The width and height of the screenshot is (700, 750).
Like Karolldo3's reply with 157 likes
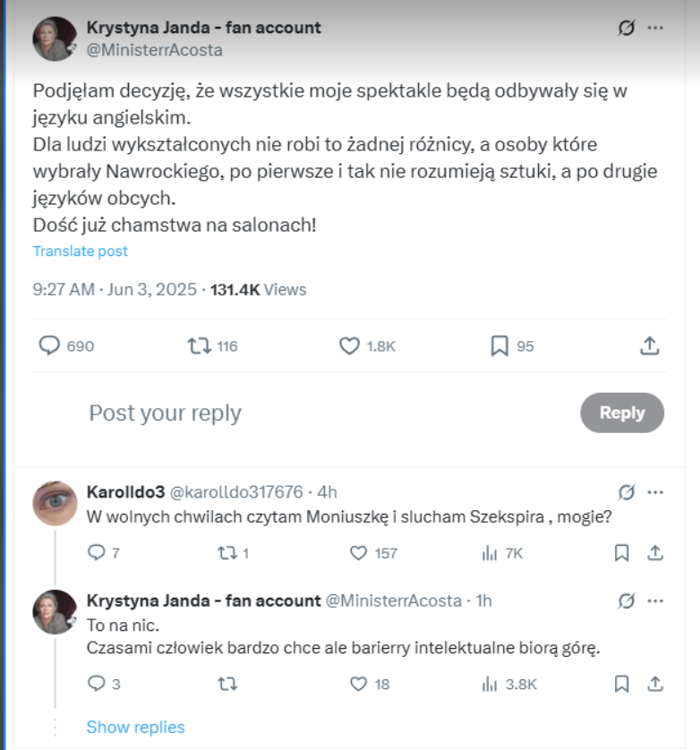tap(359, 553)
